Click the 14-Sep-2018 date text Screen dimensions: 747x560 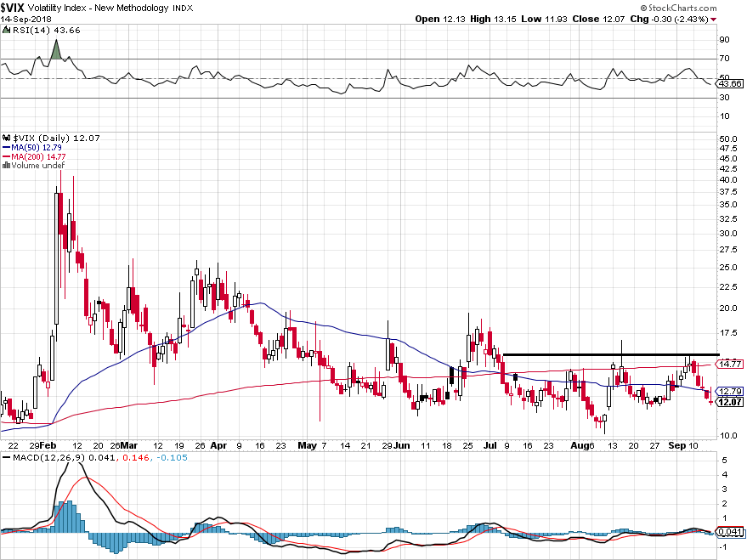26,20
